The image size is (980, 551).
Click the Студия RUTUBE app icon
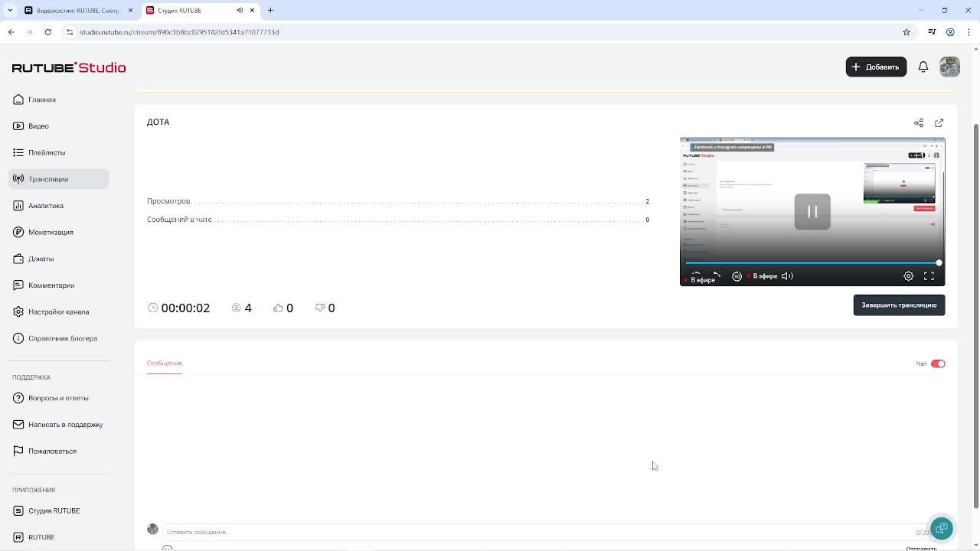[x=18, y=510]
